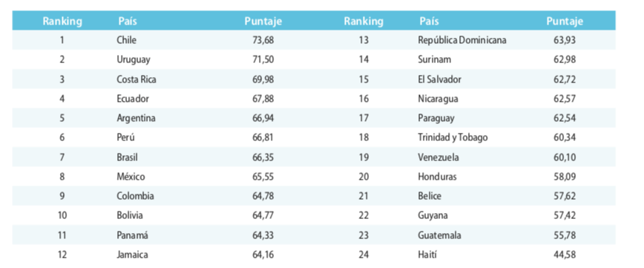The height and width of the screenshot is (268, 644).
Task: Click the left País column header
Action: tap(128, 21)
